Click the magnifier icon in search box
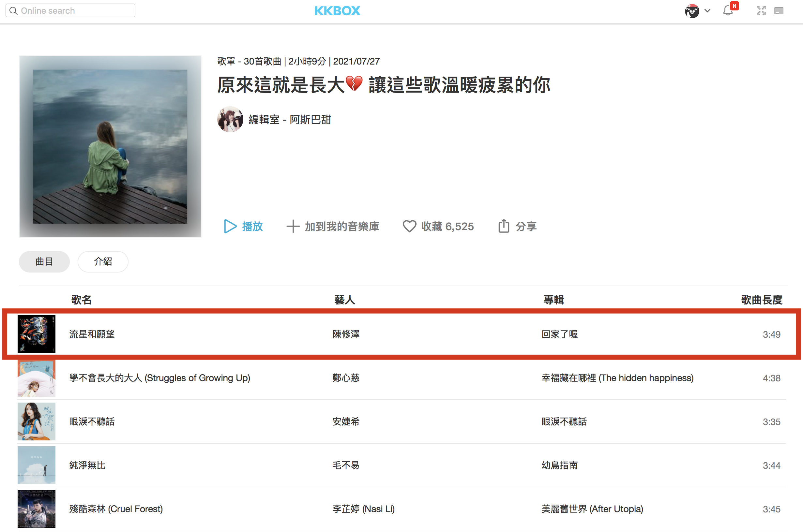The height and width of the screenshot is (532, 803). (x=14, y=11)
